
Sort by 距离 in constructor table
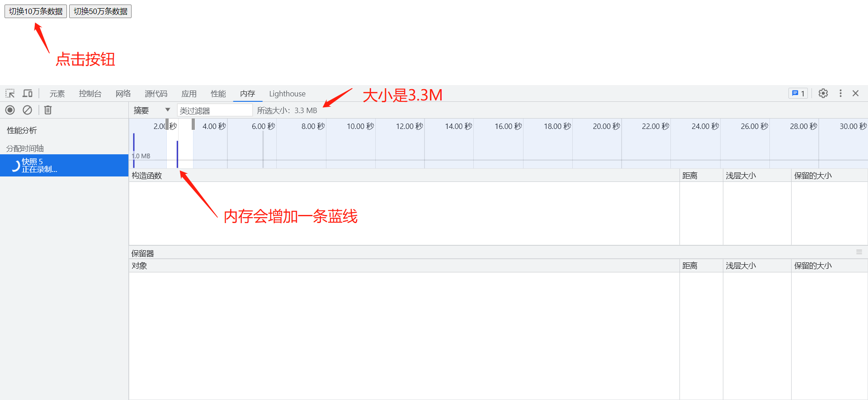[x=701, y=176]
